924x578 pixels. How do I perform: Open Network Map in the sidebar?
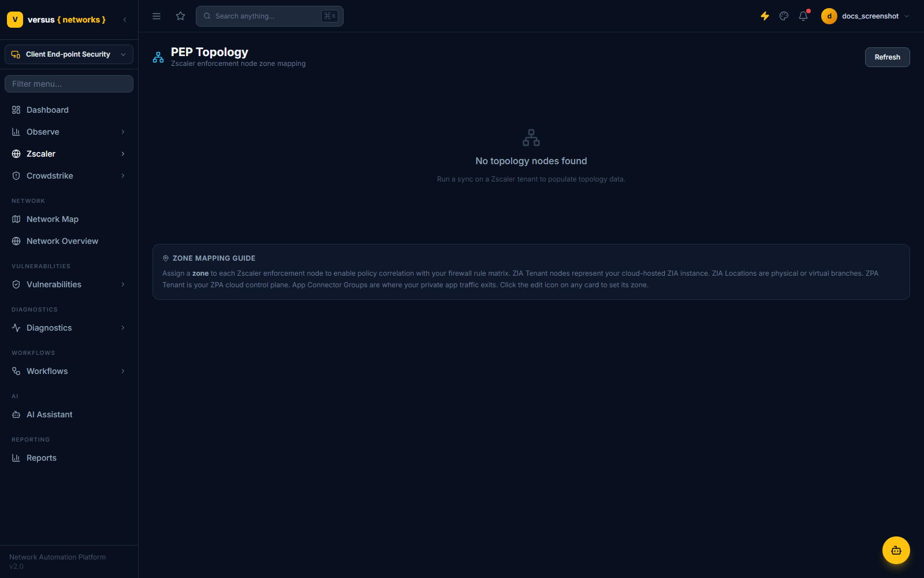69,219
